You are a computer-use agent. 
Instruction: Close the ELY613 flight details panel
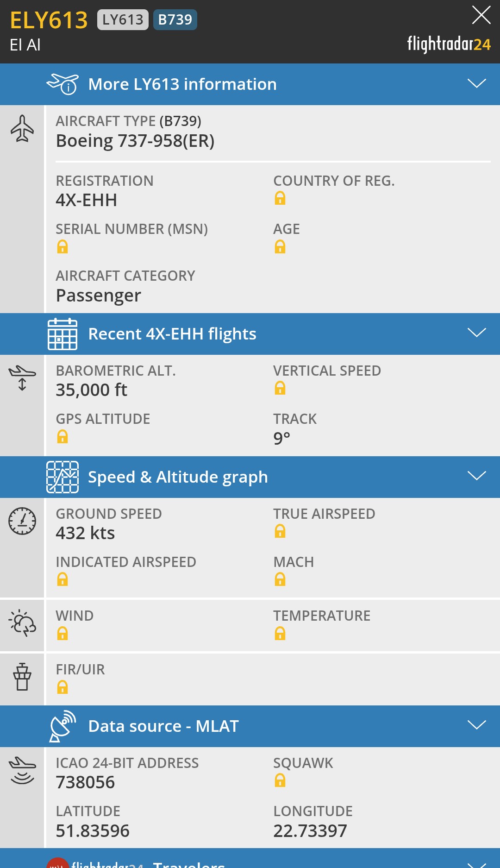click(x=481, y=15)
